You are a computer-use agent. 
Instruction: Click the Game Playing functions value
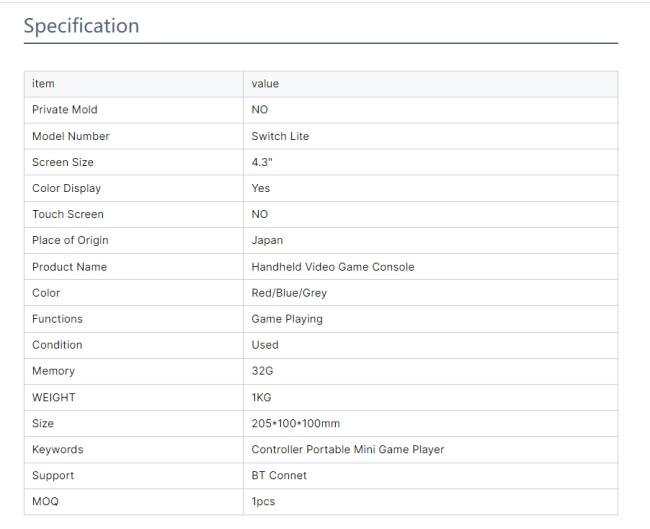click(x=287, y=319)
